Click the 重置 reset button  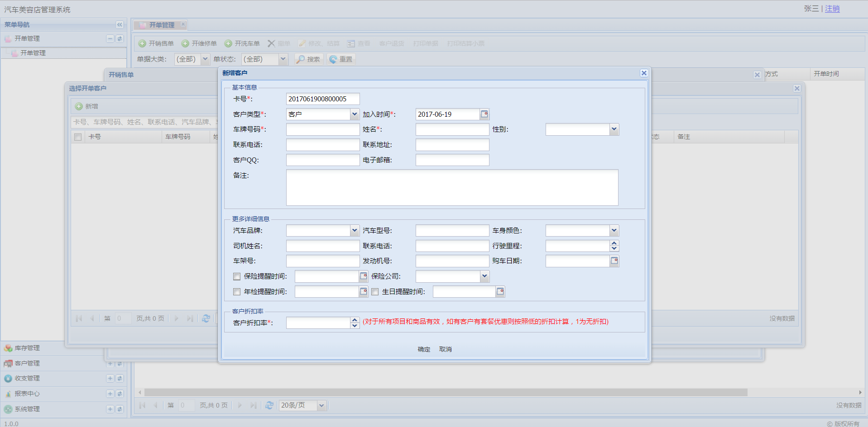pos(341,59)
